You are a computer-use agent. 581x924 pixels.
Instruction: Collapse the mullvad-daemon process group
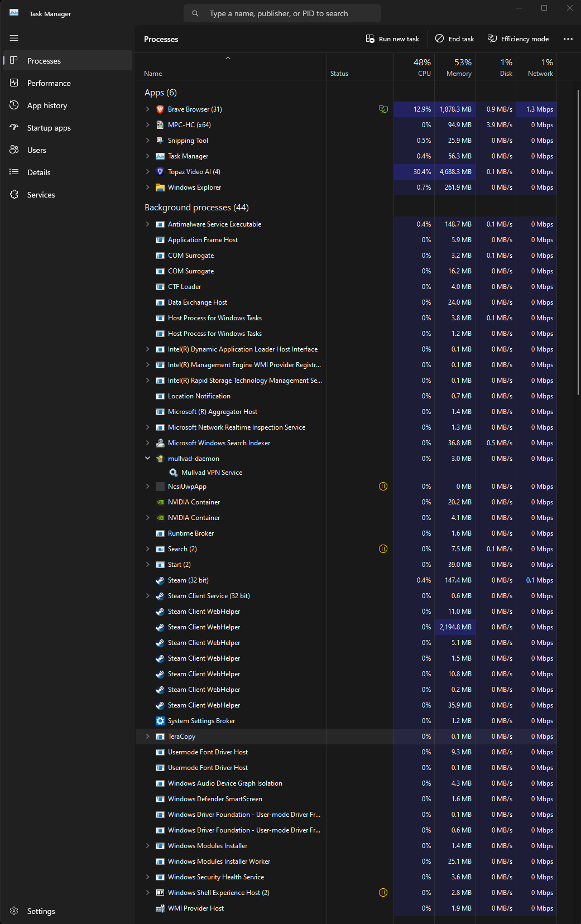(x=147, y=459)
